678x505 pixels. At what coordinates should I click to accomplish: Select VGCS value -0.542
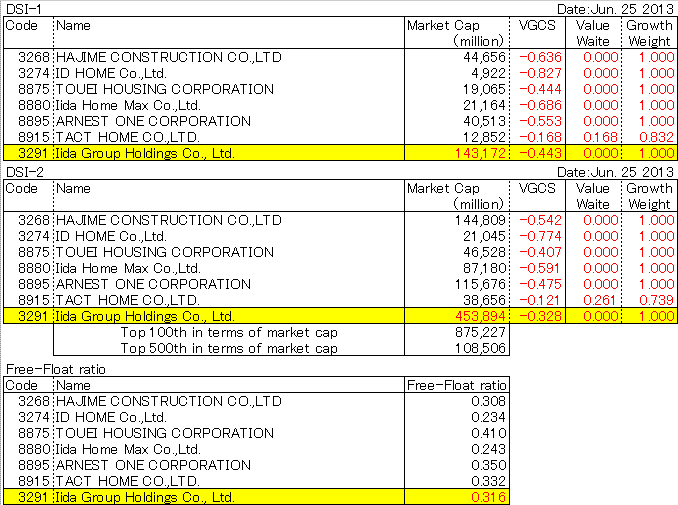(x=540, y=220)
